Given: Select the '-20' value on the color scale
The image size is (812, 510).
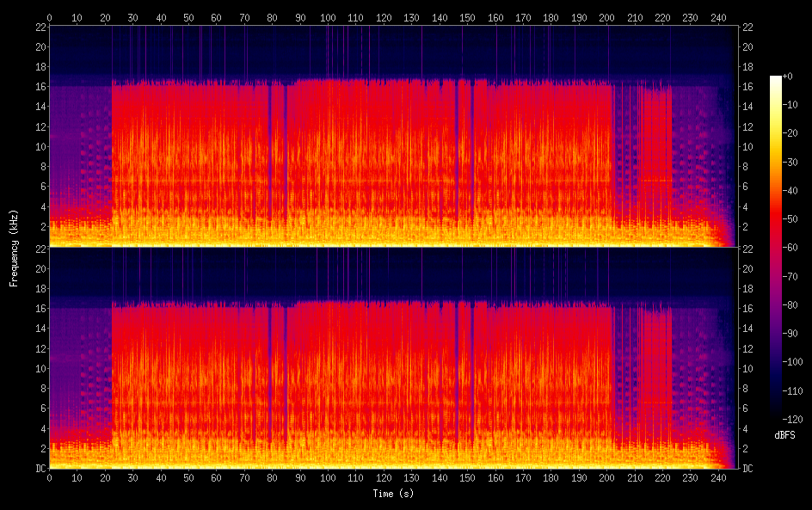Looking at the screenshot, I should pos(790,133).
